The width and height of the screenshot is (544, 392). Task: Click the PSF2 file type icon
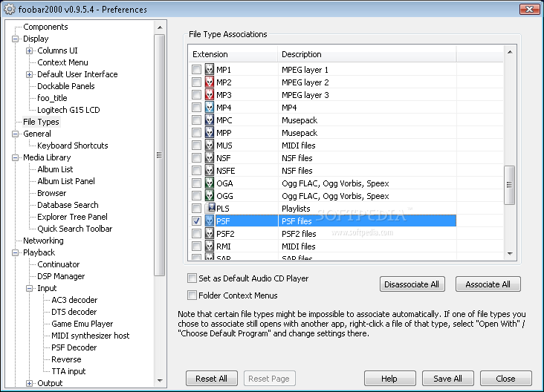pyautogui.click(x=210, y=233)
